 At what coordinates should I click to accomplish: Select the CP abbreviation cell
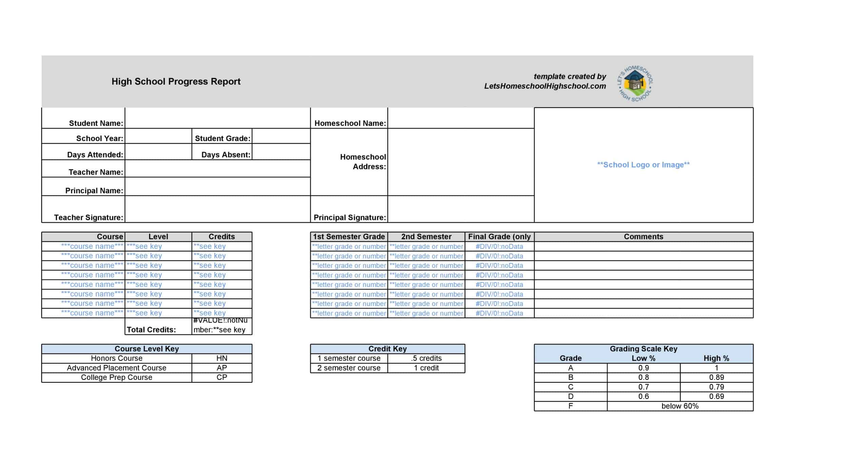(222, 378)
